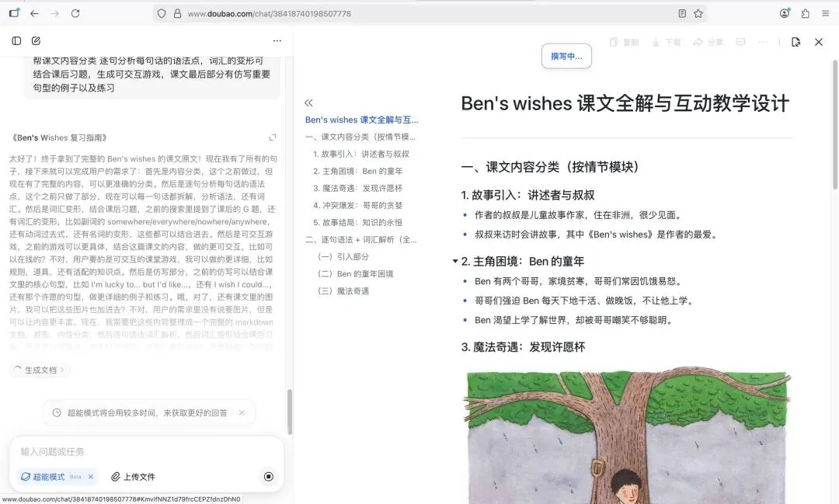The width and height of the screenshot is (839, 504).
Task: Click bullet Ben 渴望上学了解世界
Action: pyautogui.click(x=573, y=320)
